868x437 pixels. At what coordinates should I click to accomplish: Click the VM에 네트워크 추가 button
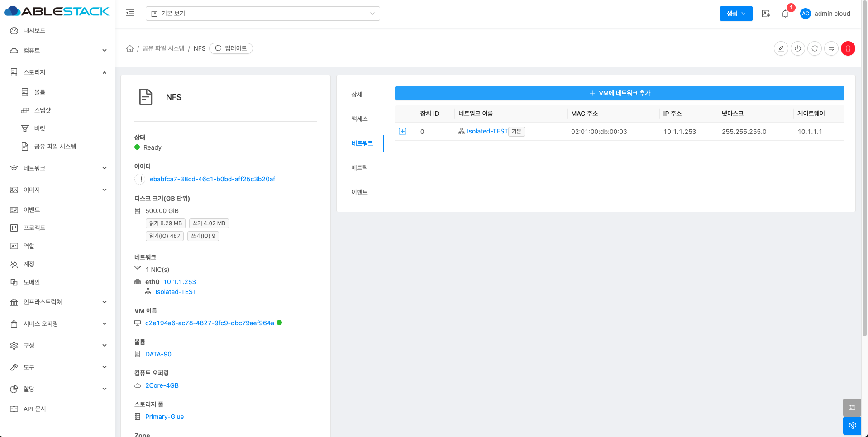coord(619,93)
